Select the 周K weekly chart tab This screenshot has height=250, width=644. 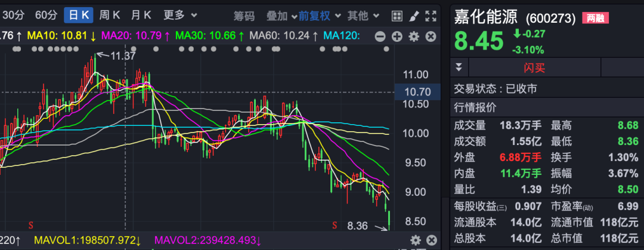110,16
